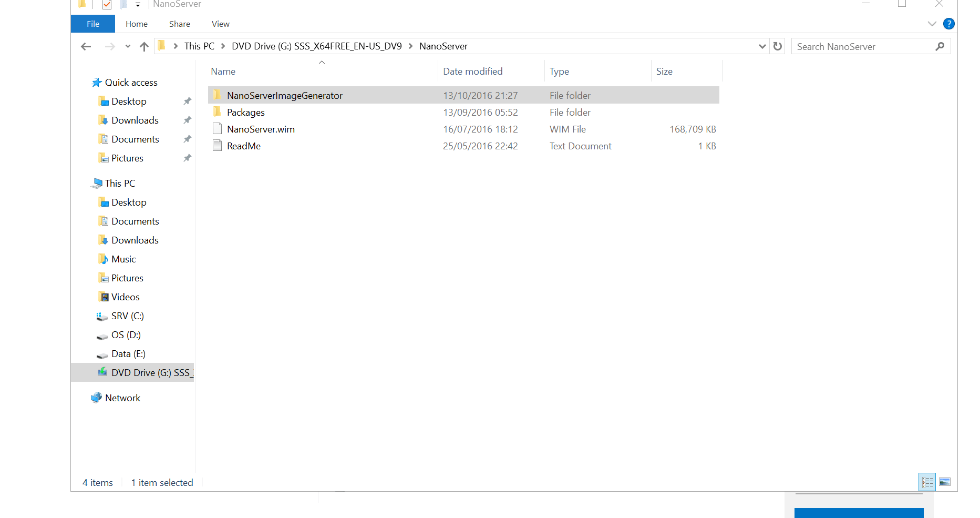Open the recent locations dropdown near Back button

[127, 46]
